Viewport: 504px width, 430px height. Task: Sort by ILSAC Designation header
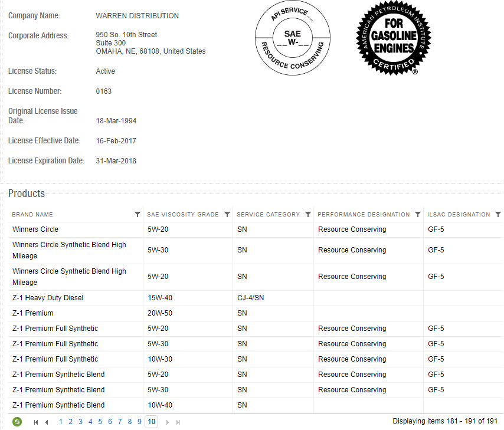[x=459, y=214]
